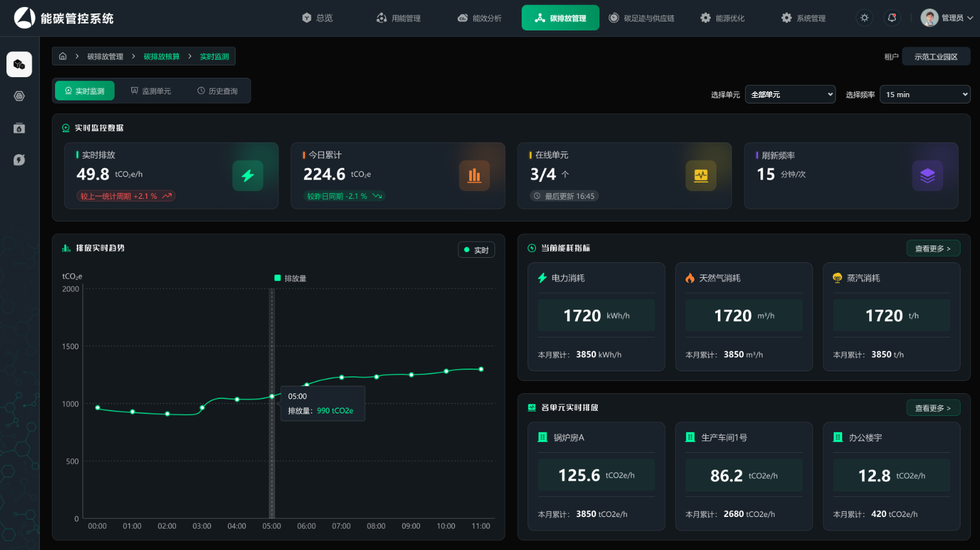Click the green lightning icon on 实时排放 card
This screenshot has width=980, height=550.
(248, 176)
